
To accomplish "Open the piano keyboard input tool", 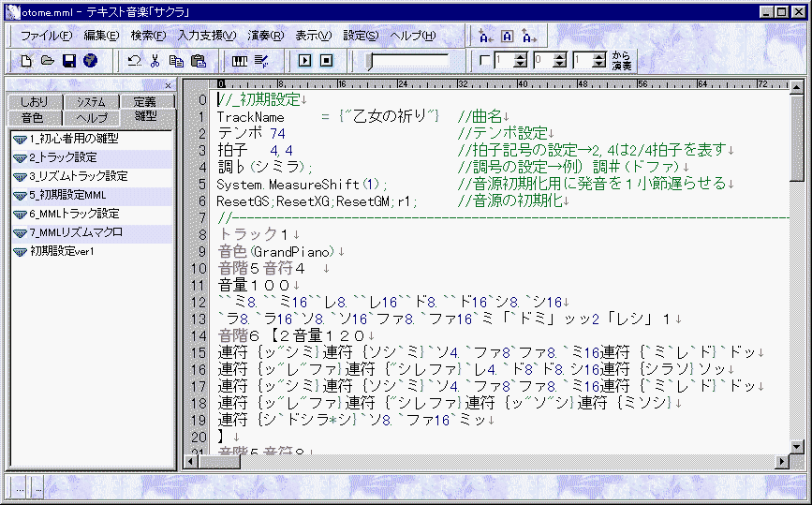I will pos(240,61).
